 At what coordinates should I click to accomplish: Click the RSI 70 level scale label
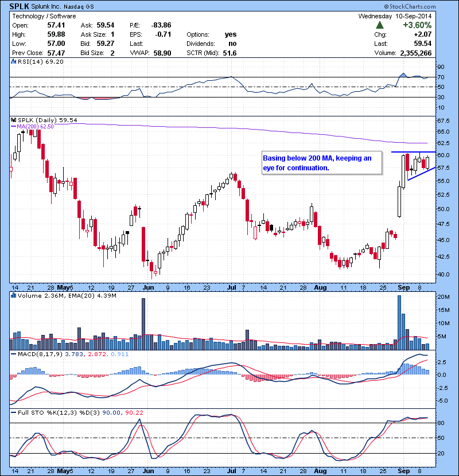pyautogui.click(x=441, y=77)
